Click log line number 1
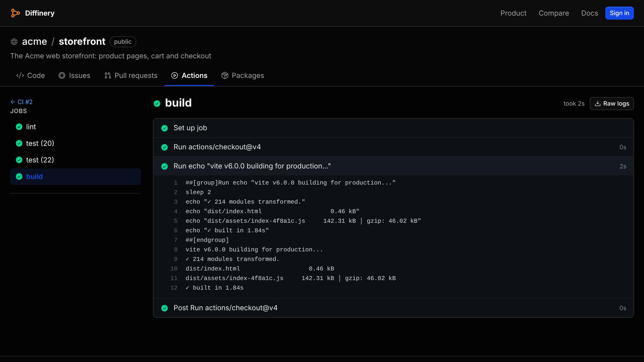The height and width of the screenshot is (362, 644). (176, 183)
